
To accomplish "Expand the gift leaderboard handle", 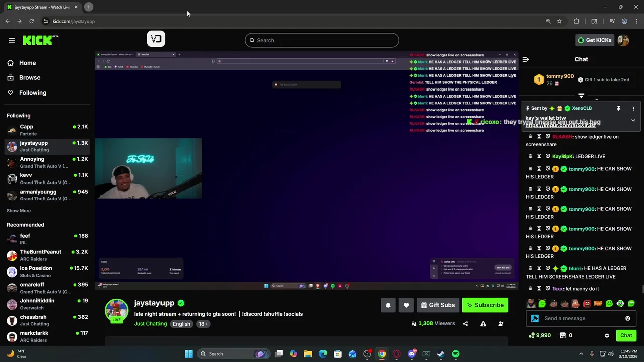I will [x=581, y=95].
